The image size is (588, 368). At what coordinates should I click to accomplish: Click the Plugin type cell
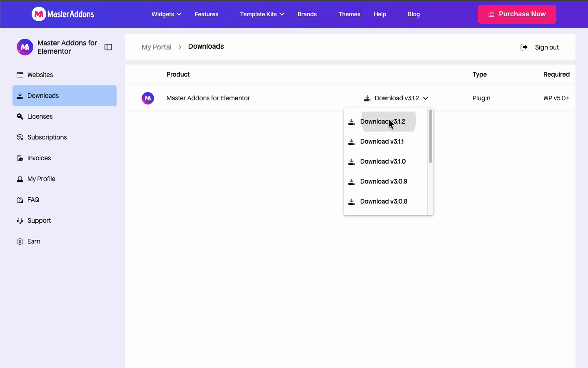click(x=481, y=98)
